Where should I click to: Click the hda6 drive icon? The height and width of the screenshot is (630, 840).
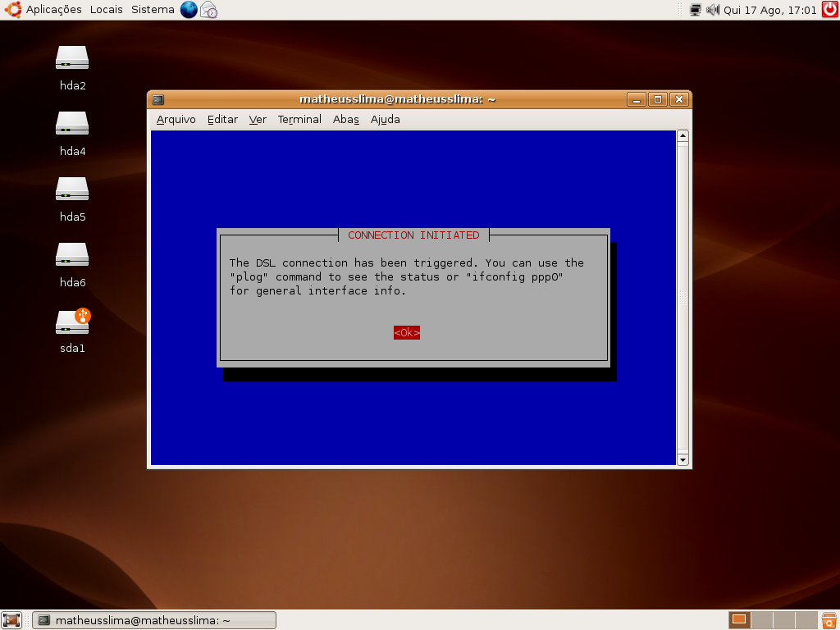tap(72, 255)
